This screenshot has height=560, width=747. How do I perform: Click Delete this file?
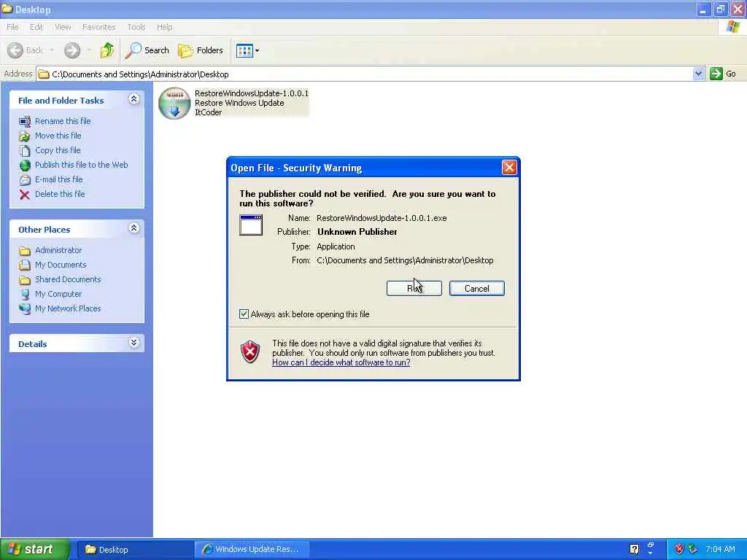pos(60,194)
